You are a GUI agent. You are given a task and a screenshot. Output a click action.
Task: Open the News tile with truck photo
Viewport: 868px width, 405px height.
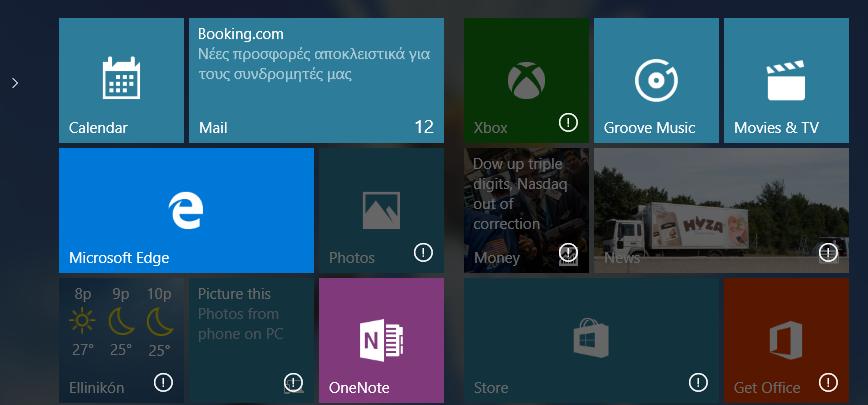pos(721,210)
